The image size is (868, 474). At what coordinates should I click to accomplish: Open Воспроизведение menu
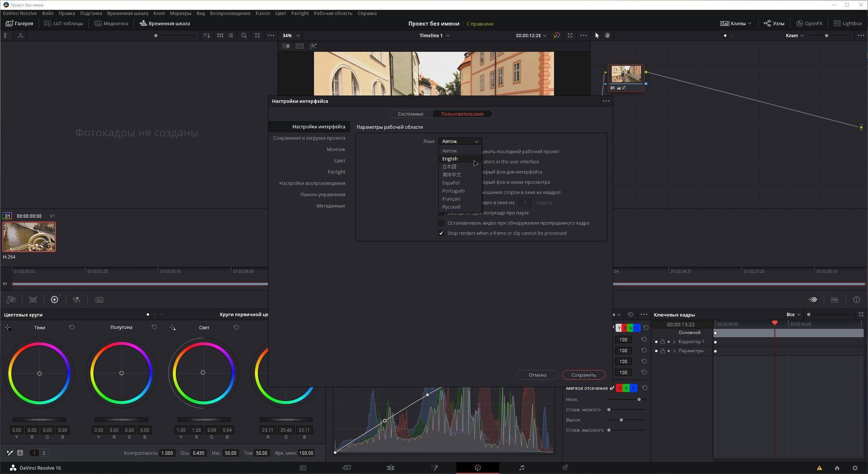coord(230,13)
